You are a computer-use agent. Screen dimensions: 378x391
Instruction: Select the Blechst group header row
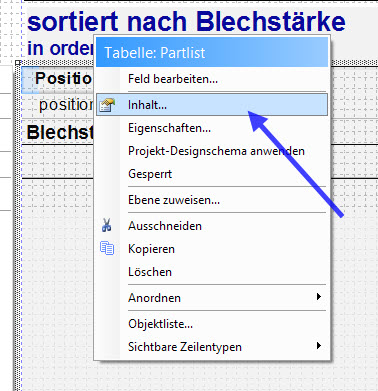(x=57, y=132)
